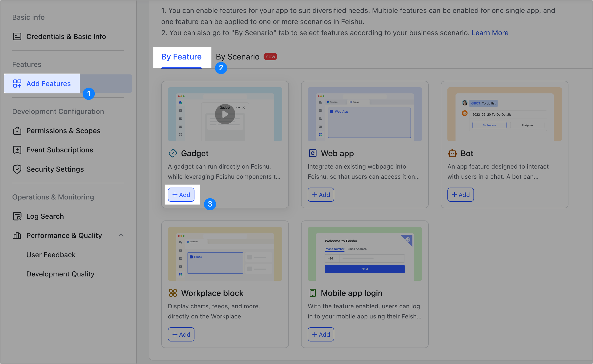Add the Web app feature

(321, 195)
